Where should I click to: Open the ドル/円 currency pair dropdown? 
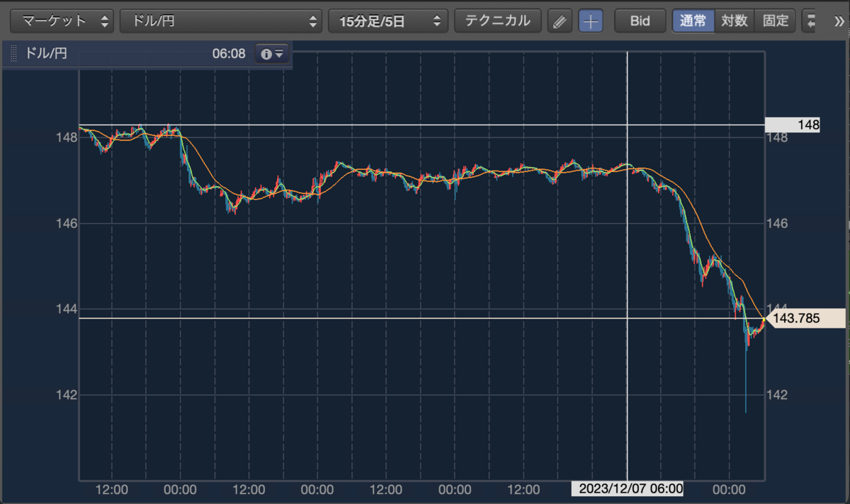(221, 21)
